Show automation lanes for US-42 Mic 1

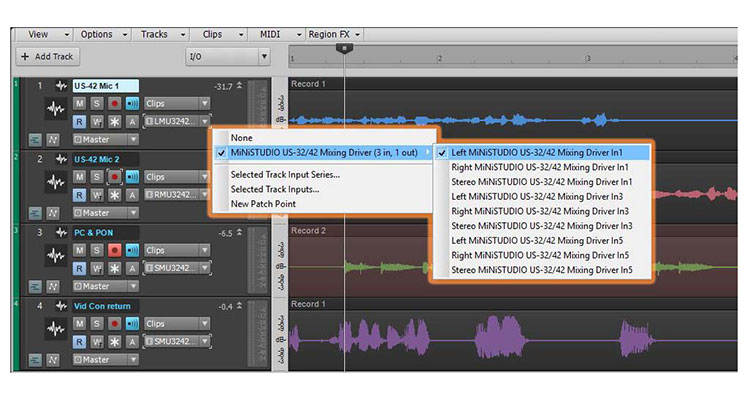click(x=52, y=140)
